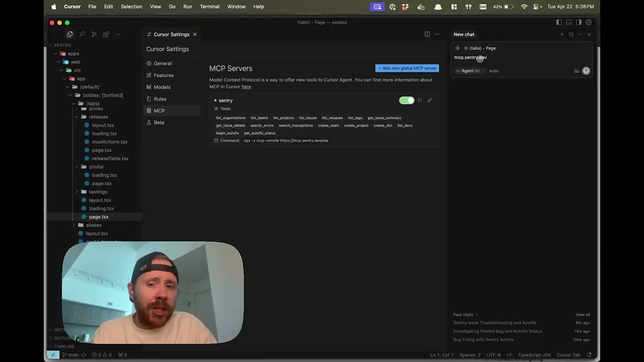Click the list_organizations tool tag

pos(231,118)
